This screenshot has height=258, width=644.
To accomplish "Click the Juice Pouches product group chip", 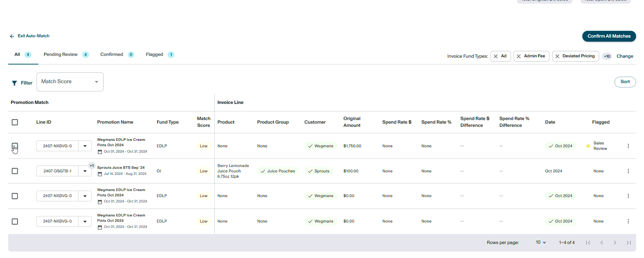I will click(x=278, y=171).
